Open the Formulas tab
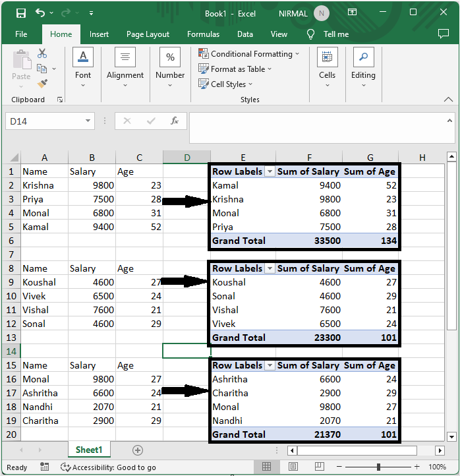The image size is (460, 476). (203, 34)
